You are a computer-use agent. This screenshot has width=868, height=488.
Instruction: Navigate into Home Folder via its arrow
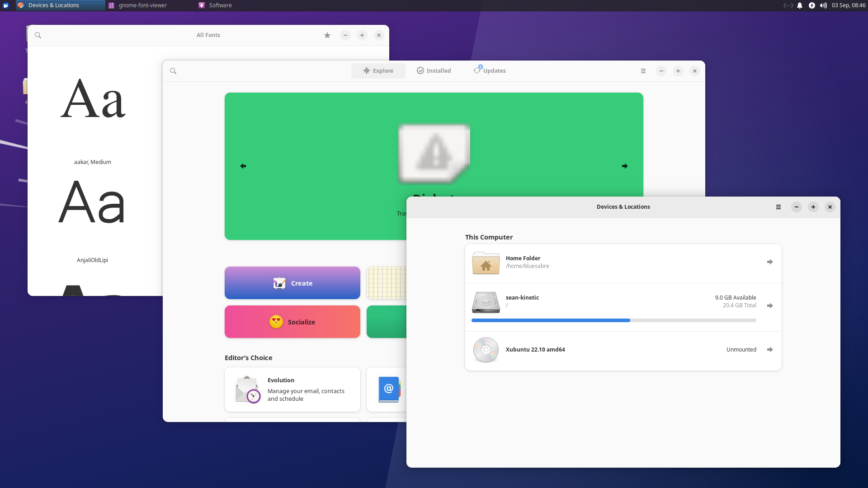click(x=770, y=262)
